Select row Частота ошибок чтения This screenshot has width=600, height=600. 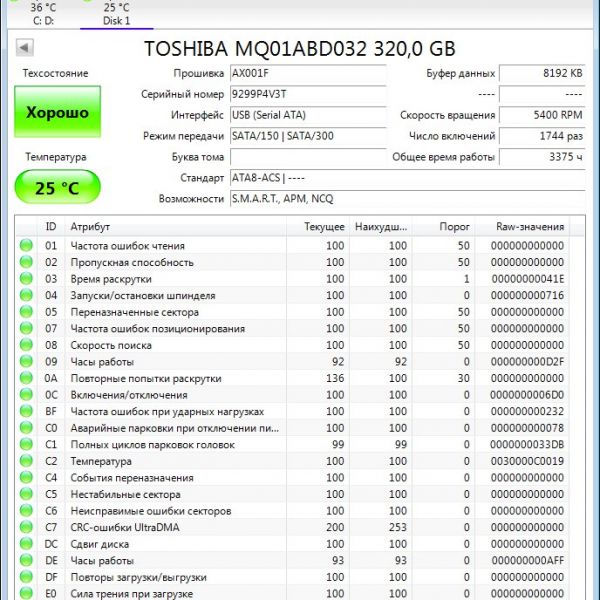(293, 245)
